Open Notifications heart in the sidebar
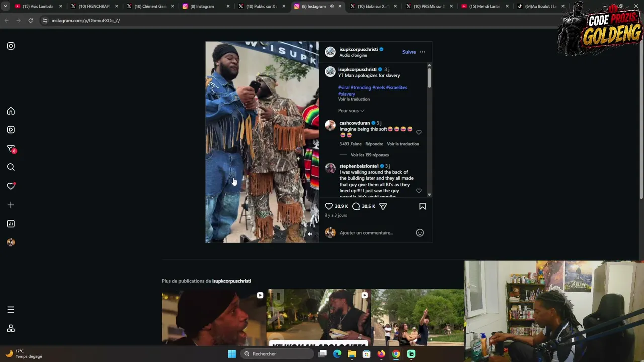The height and width of the screenshot is (362, 644). click(11, 186)
